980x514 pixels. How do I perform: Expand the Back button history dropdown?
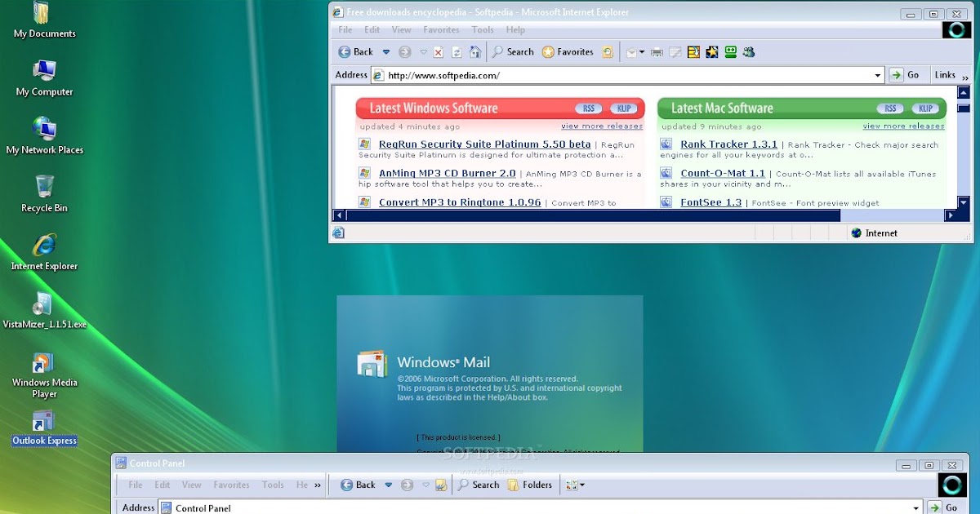click(x=385, y=51)
